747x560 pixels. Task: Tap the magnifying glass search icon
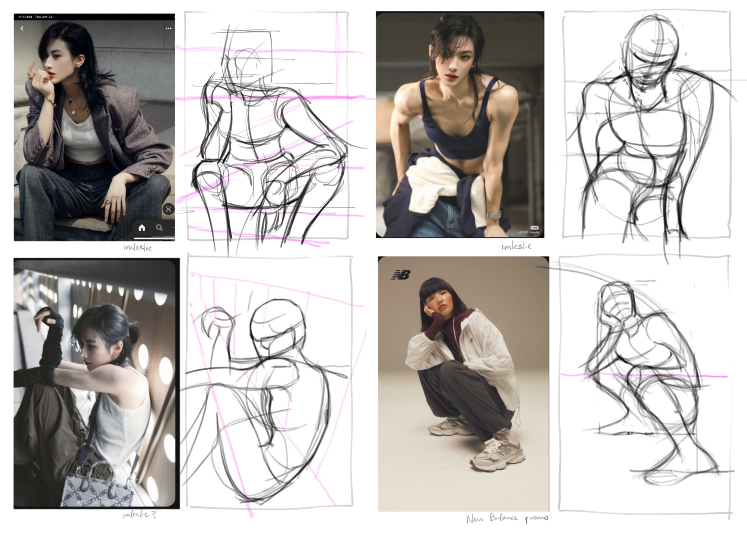click(159, 228)
